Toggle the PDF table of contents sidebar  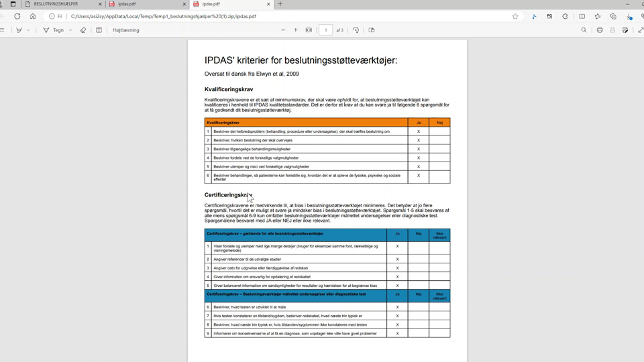point(3,30)
